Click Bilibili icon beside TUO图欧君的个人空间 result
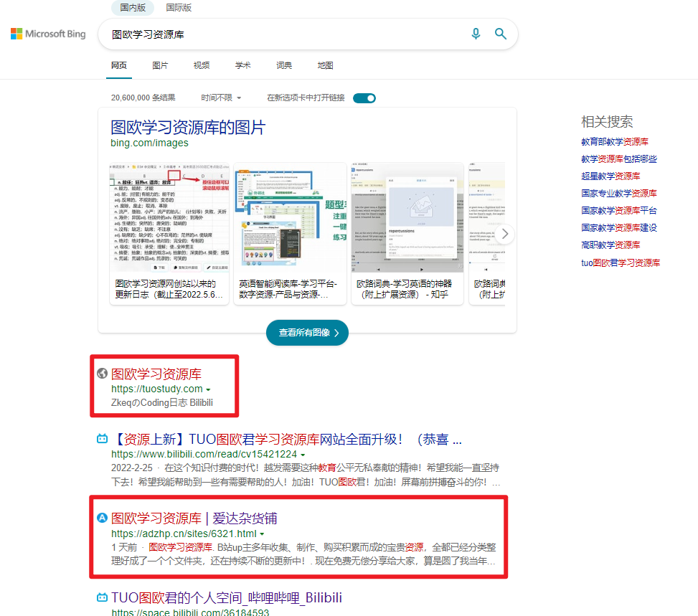This screenshot has width=698, height=616. point(102,597)
